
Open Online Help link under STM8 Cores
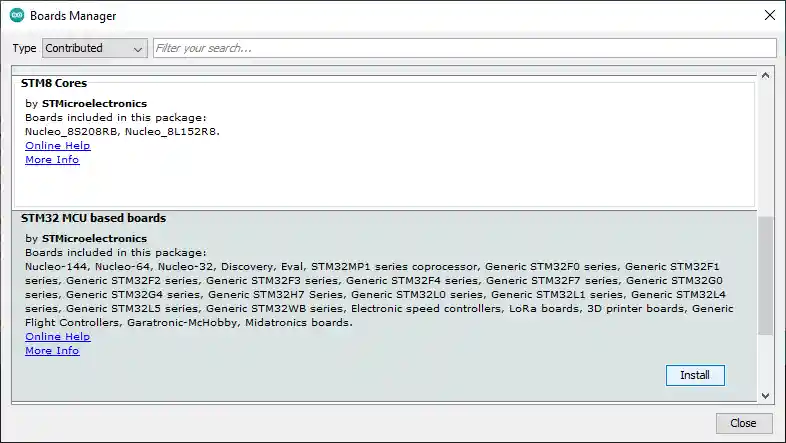click(x=58, y=146)
